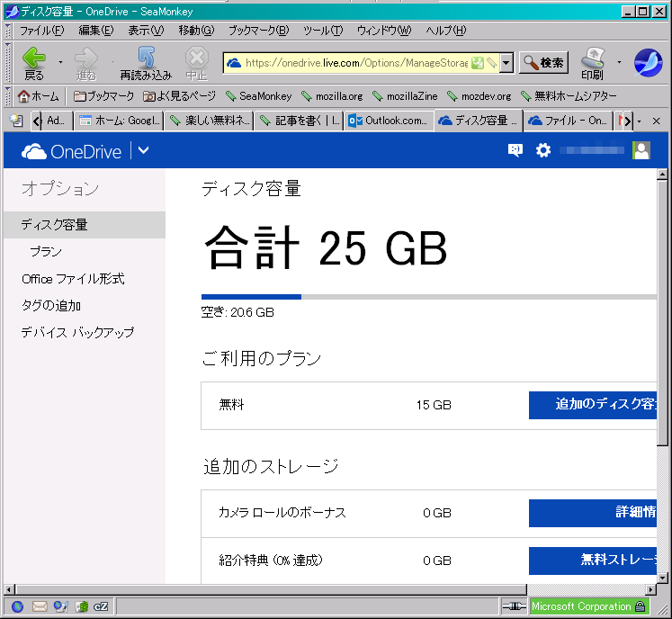Open Mail from status bar envelope icon

tap(40, 606)
